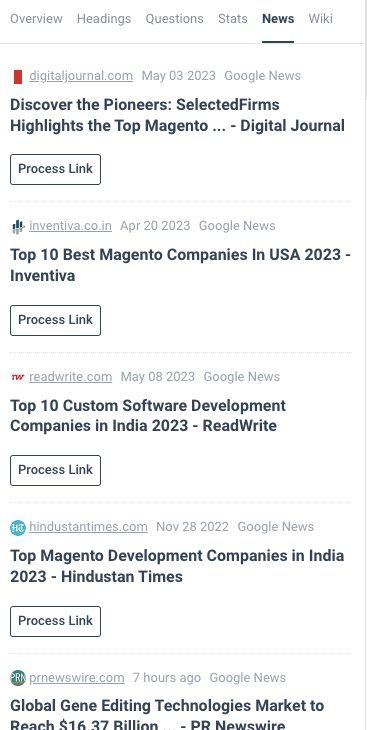
Task: Open the readwrite.com source link
Action: pyautogui.click(x=71, y=377)
